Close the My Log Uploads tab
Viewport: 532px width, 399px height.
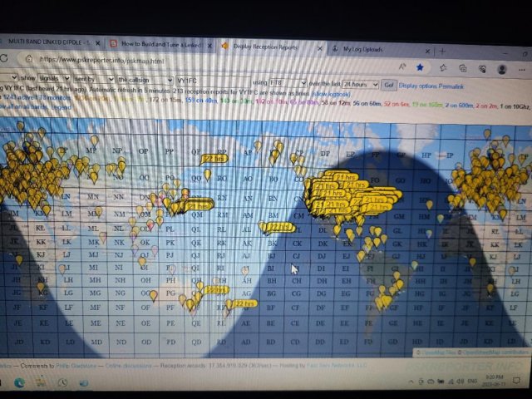pos(427,52)
